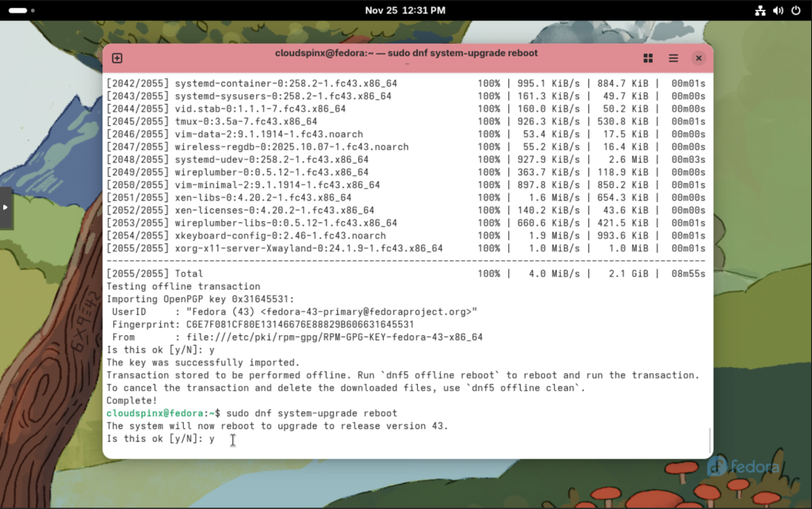Image resolution: width=812 pixels, height=509 pixels.
Task: Click at the y confirmation prompt cursor
Action: coord(232,438)
